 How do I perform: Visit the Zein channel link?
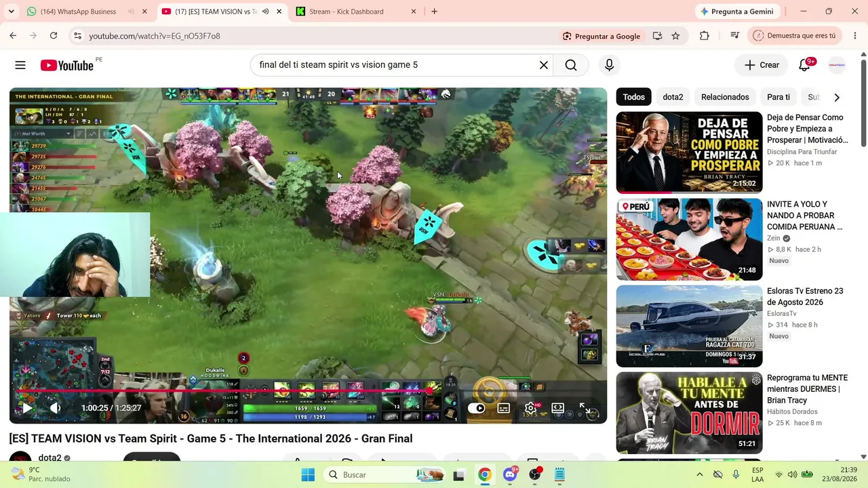[x=774, y=239]
